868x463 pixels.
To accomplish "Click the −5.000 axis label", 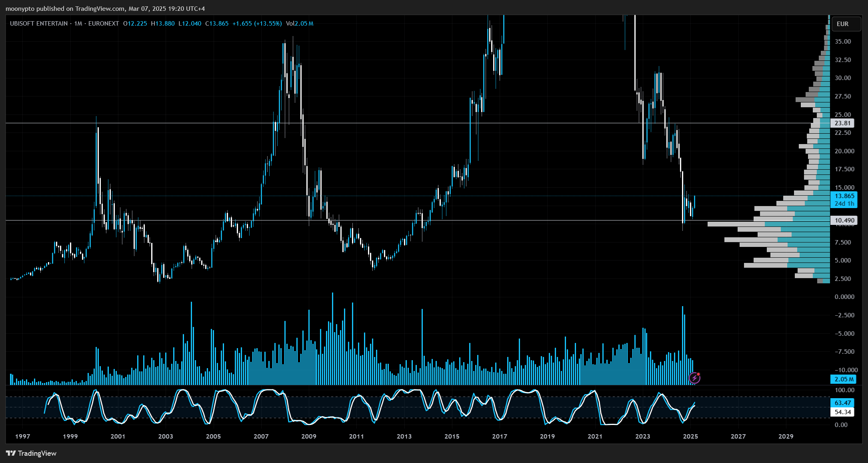I will 844,334.
